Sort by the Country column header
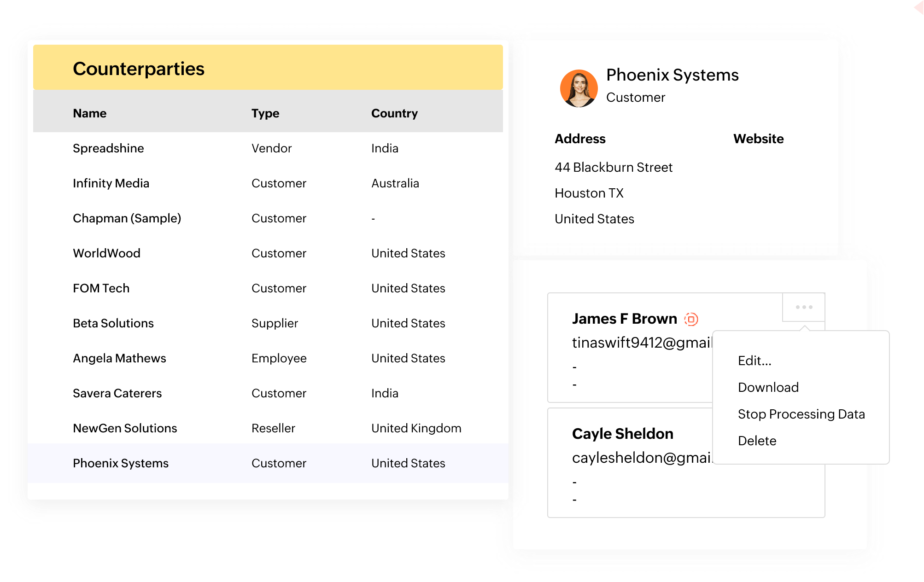924x582 pixels. pyautogui.click(x=394, y=113)
